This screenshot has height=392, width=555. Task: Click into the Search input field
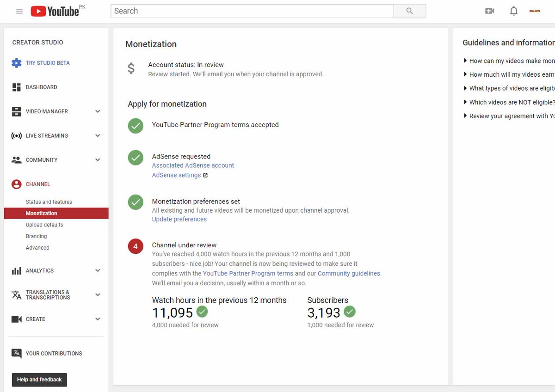click(252, 11)
